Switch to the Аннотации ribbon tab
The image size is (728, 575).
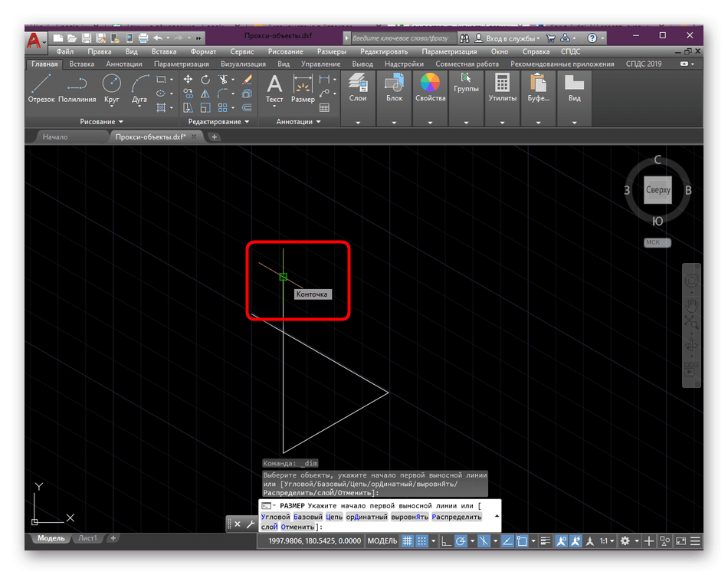coord(124,64)
